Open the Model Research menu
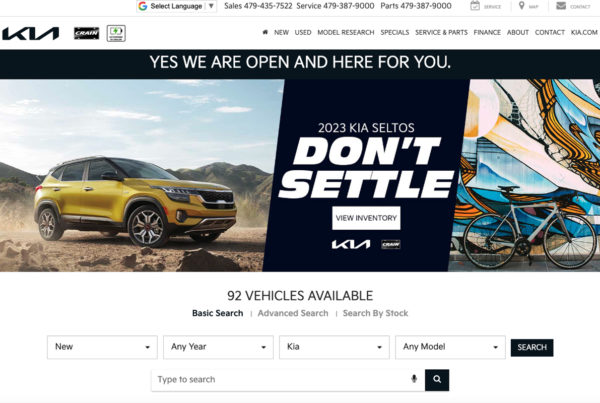Screen dimensions: 600x403 coord(346,33)
